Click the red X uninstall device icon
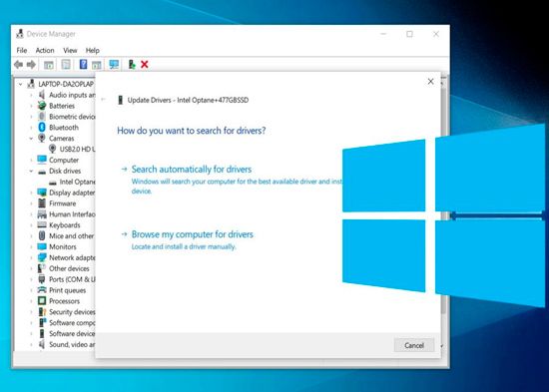Viewport: 549px width, 392px height. (x=145, y=65)
